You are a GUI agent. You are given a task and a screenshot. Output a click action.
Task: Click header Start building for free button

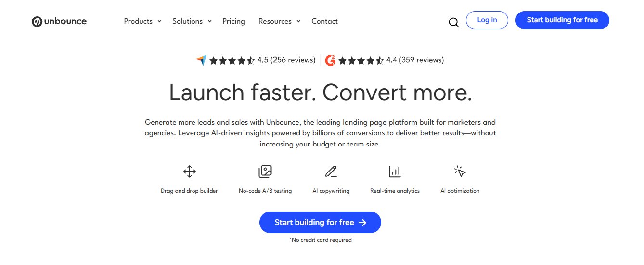562,20
